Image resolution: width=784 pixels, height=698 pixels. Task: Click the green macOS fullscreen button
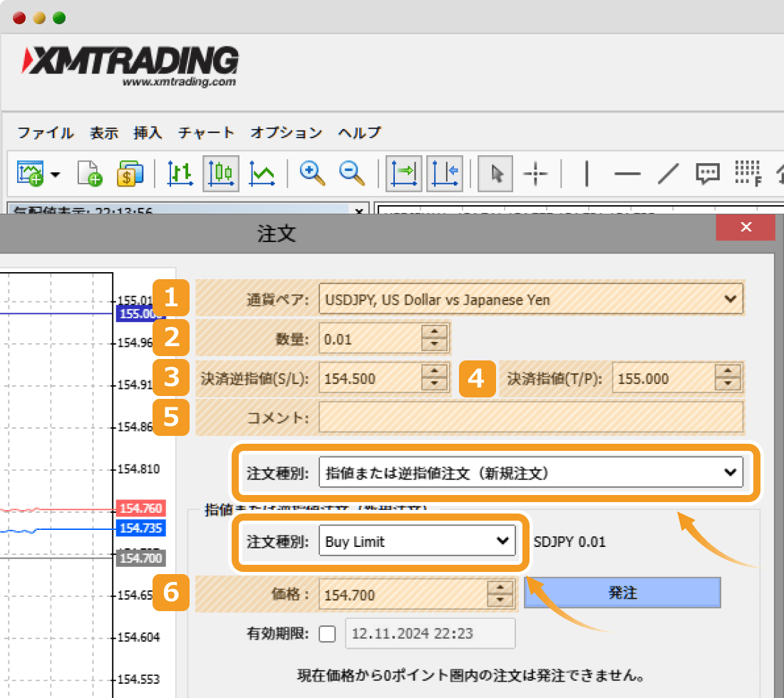59,18
